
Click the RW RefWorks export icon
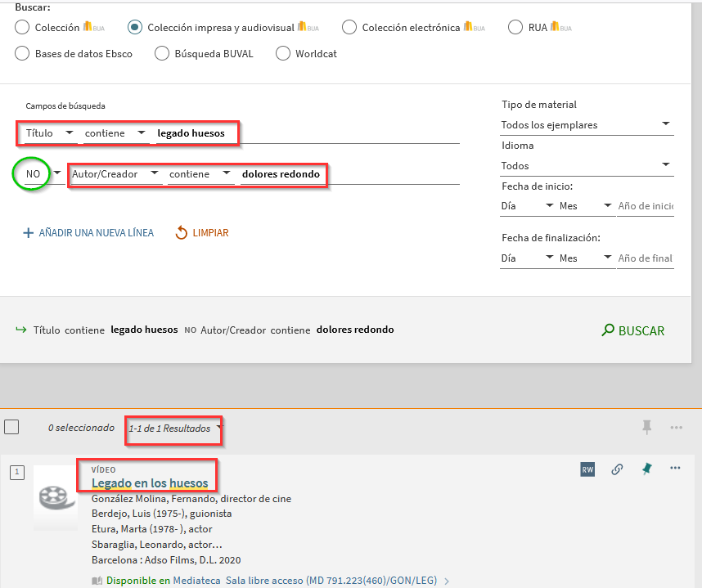587,469
